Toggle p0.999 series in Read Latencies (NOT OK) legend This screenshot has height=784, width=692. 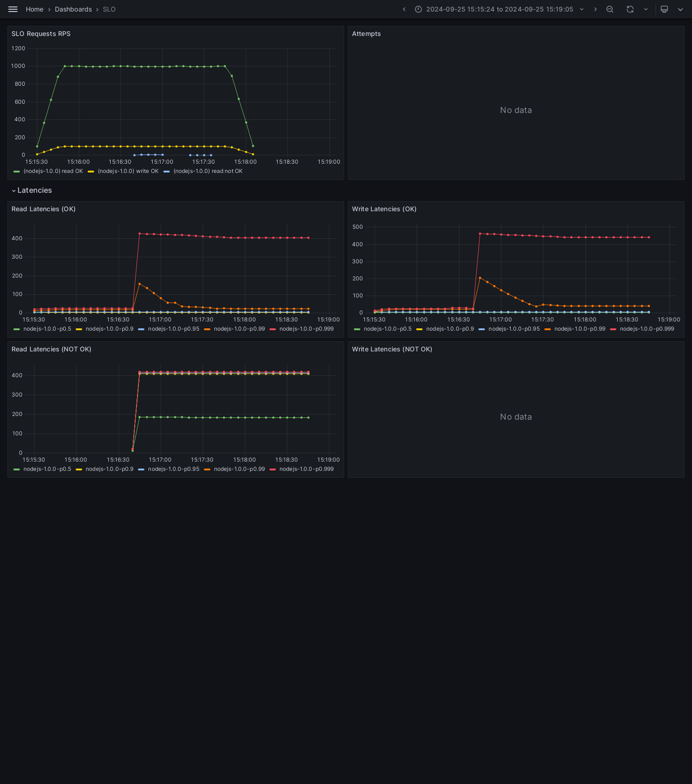tap(306, 469)
